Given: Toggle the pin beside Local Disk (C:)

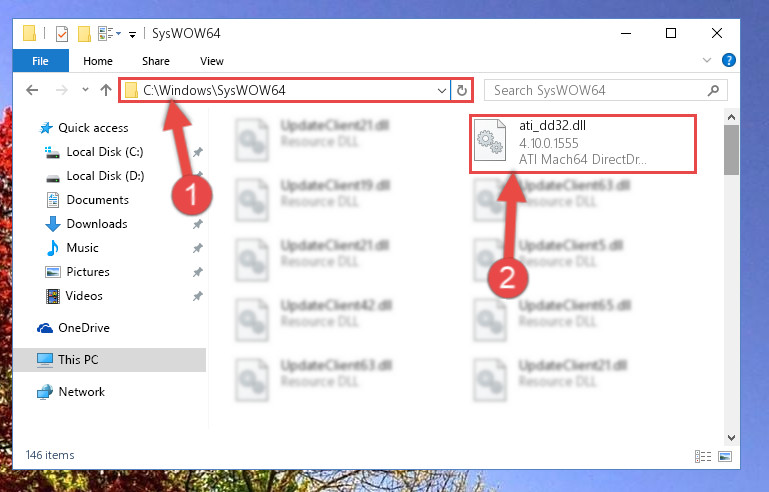Looking at the screenshot, I should coord(198,152).
